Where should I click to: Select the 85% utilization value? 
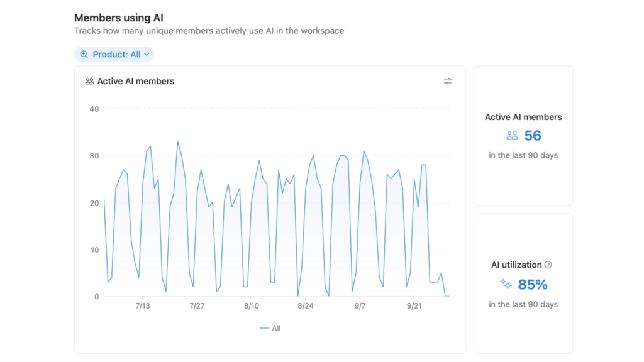533,285
